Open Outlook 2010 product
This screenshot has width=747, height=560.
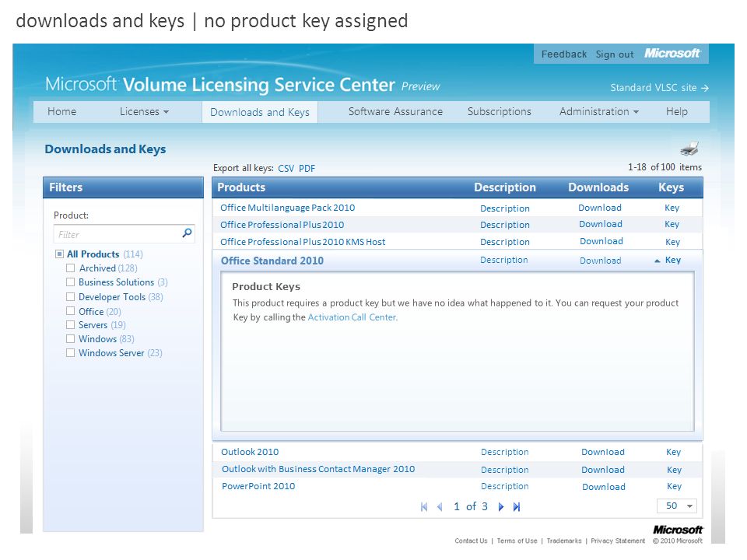250,452
